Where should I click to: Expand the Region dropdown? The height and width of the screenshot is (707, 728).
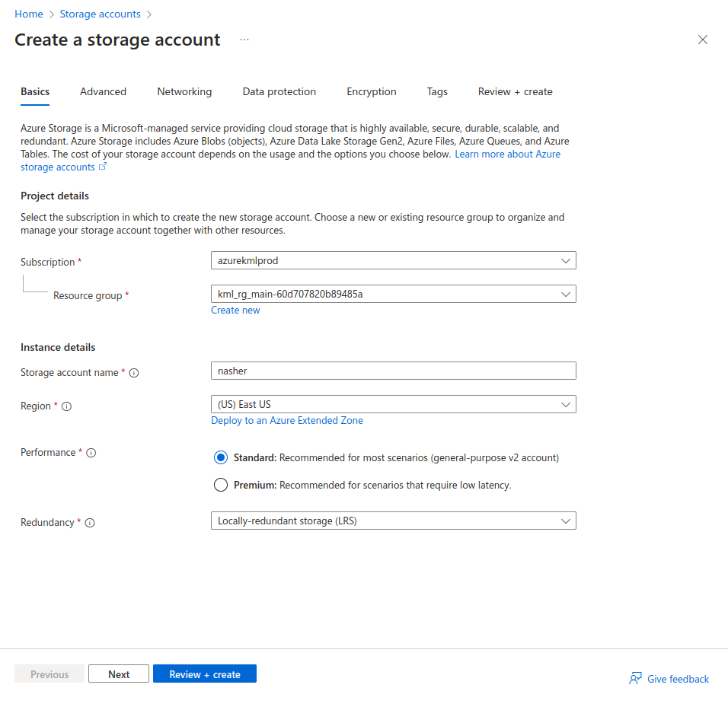(x=393, y=404)
